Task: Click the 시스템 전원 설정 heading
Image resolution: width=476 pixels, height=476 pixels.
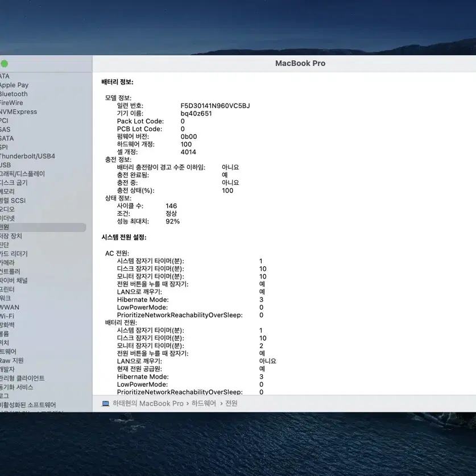Action: click(x=124, y=237)
